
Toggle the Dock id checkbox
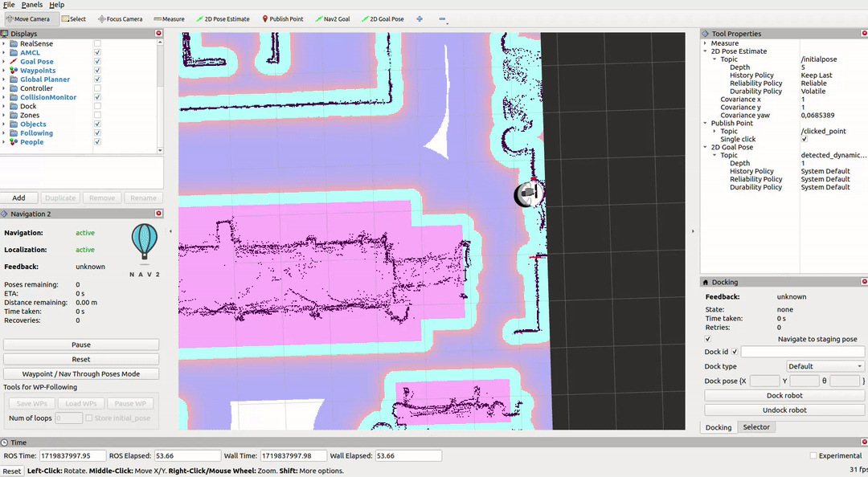pos(735,352)
